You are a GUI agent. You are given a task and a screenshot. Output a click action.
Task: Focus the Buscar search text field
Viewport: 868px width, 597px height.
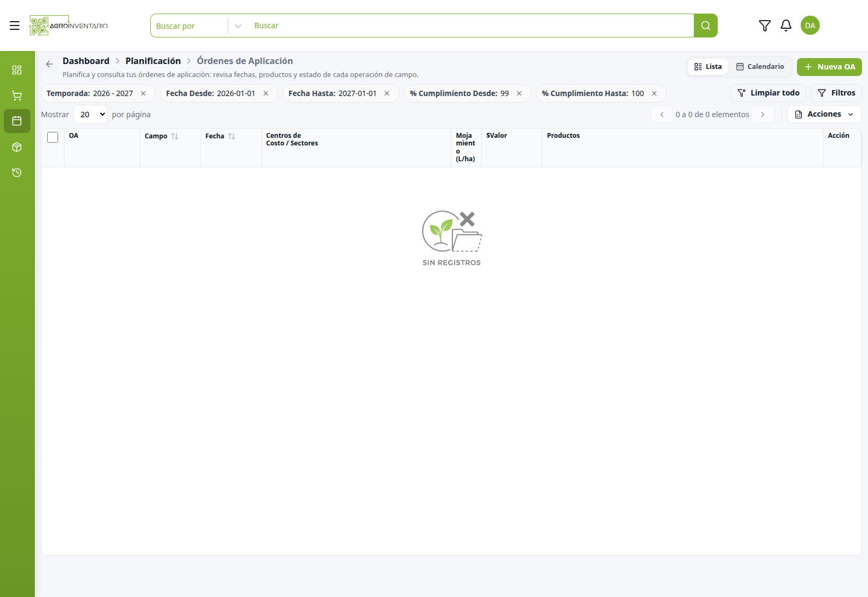coord(471,26)
